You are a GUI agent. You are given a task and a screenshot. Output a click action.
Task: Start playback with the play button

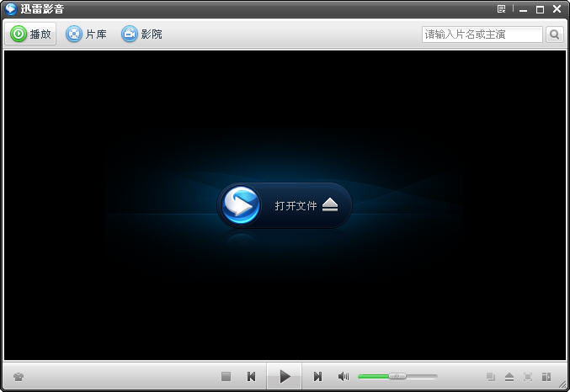point(285,376)
